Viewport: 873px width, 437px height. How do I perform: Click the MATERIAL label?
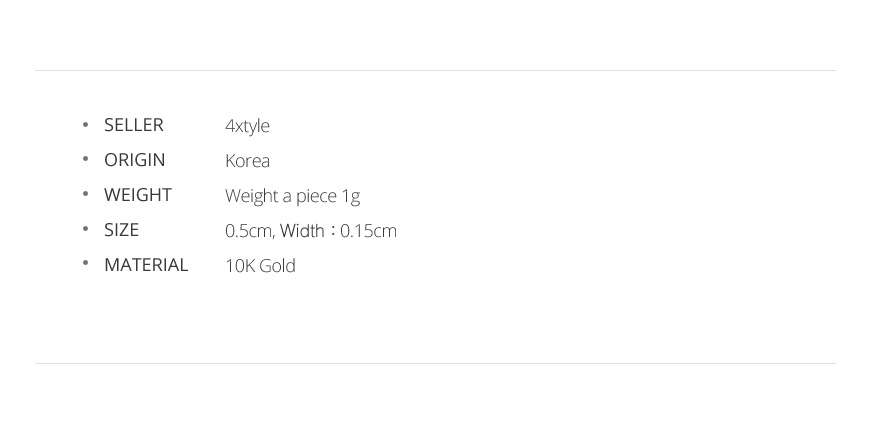[x=146, y=265]
